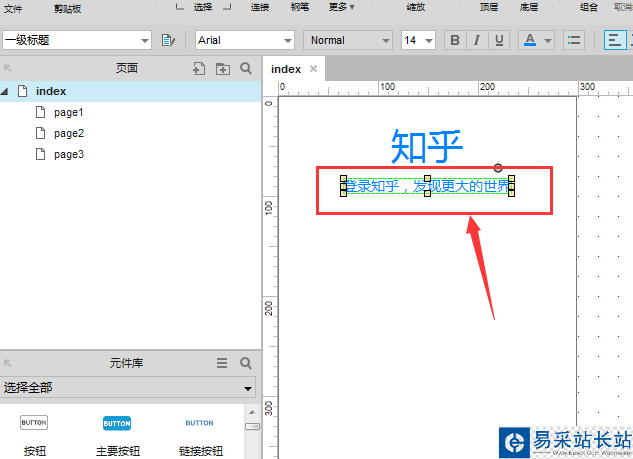Select page3 in the pages tree
The width and height of the screenshot is (633, 459).
click(69, 154)
